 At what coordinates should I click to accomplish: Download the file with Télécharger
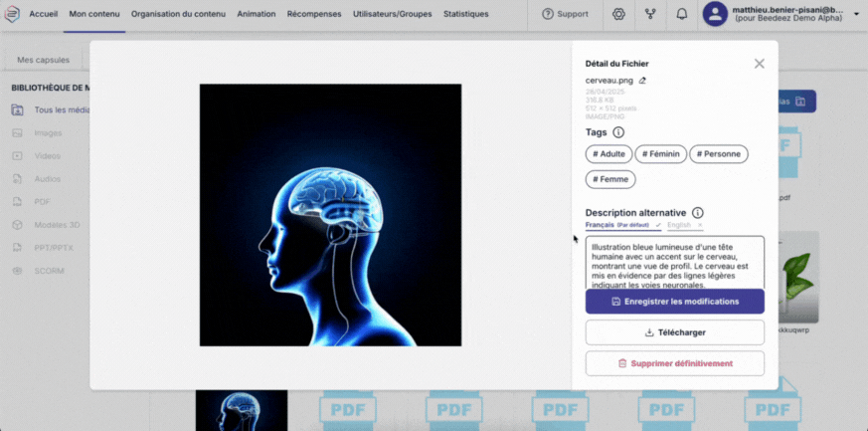point(674,332)
